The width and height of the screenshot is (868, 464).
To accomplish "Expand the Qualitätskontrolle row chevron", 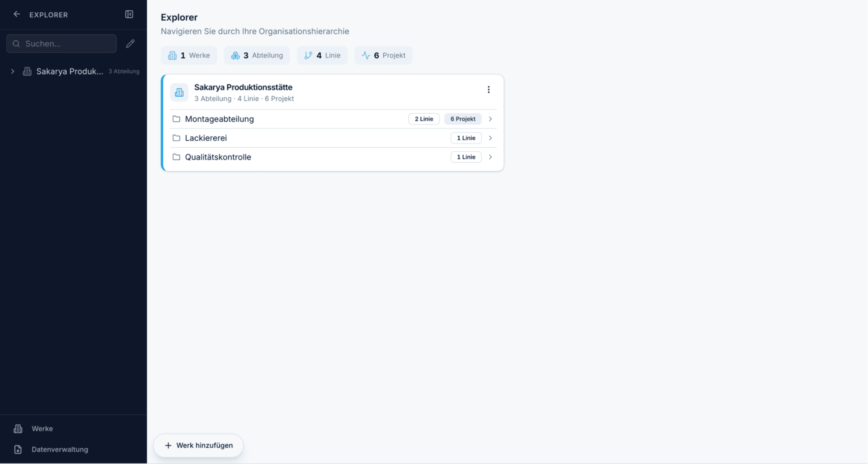I will point(490,157).
